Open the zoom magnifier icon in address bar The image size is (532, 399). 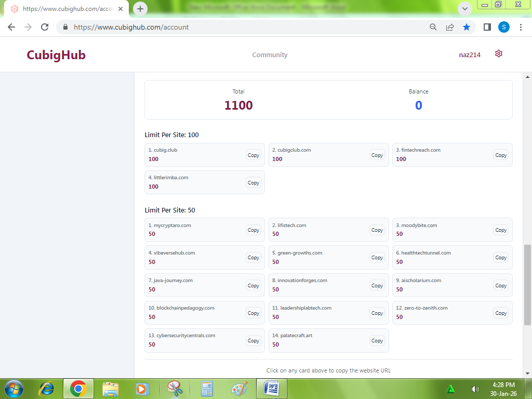(x=433, y=27)
